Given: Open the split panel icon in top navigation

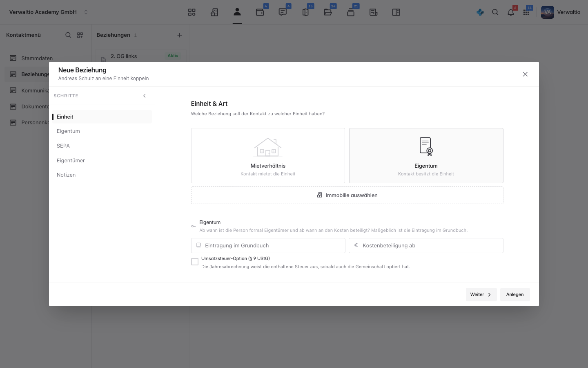Looking at the screenshot, I should [x=396, y=12].
